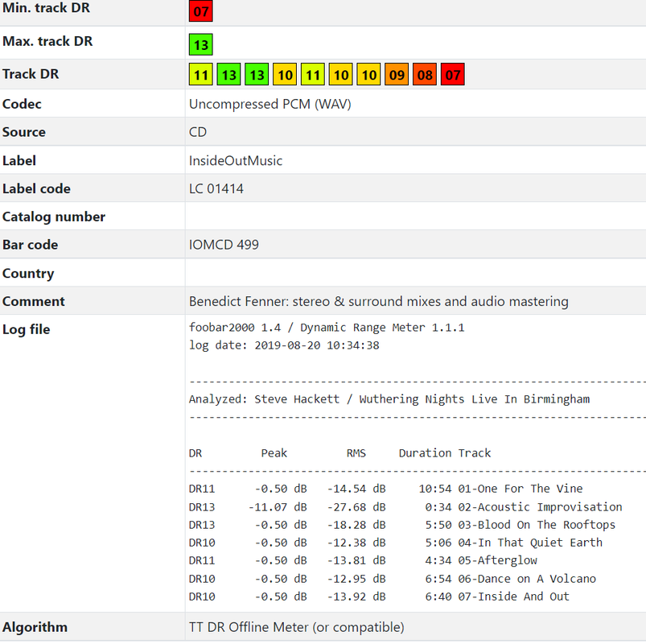Image resolution: width=646 pixels, height=644 pixels.
Task: Click the 05-Afterglow log row
Action: tap(363, 561)
